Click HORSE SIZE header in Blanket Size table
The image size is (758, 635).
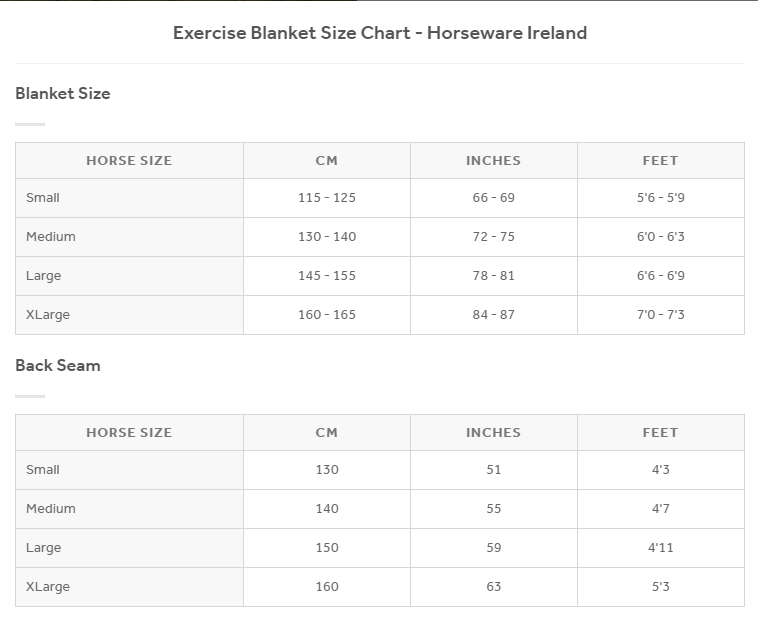[129, 160]
